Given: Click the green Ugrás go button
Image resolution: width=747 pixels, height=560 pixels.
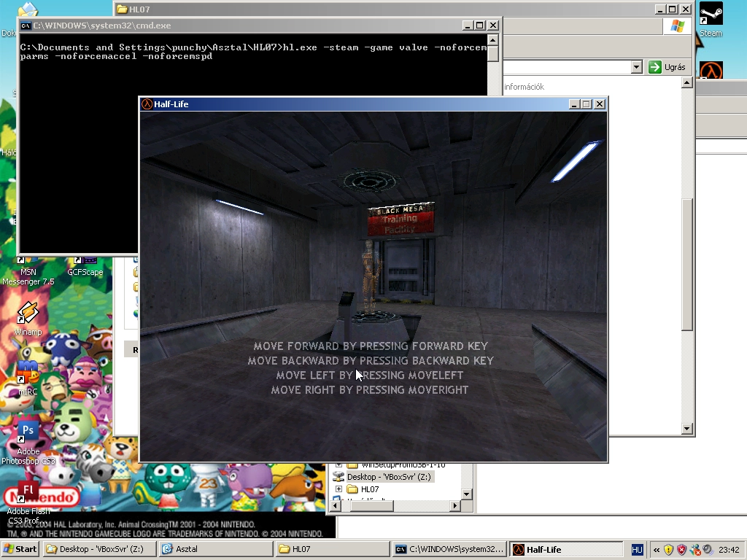Looking at the screenshot, I should point(667,67).
